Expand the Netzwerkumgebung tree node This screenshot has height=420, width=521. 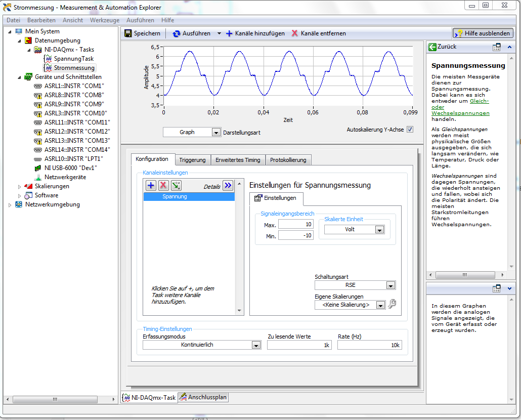(x=10, y=205)
